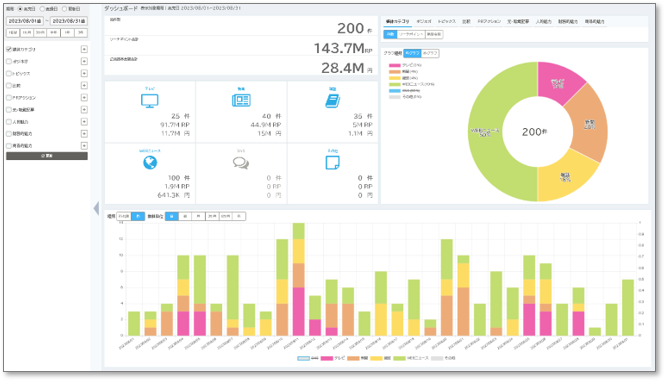
Task: Check the トピックス filter checkbox
Action: [x=9, y=73]
